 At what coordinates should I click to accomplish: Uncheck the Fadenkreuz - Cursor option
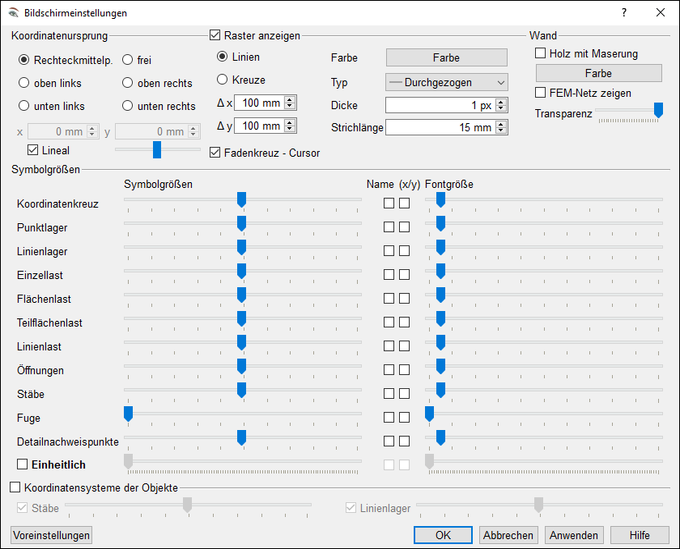click(216, 153)
